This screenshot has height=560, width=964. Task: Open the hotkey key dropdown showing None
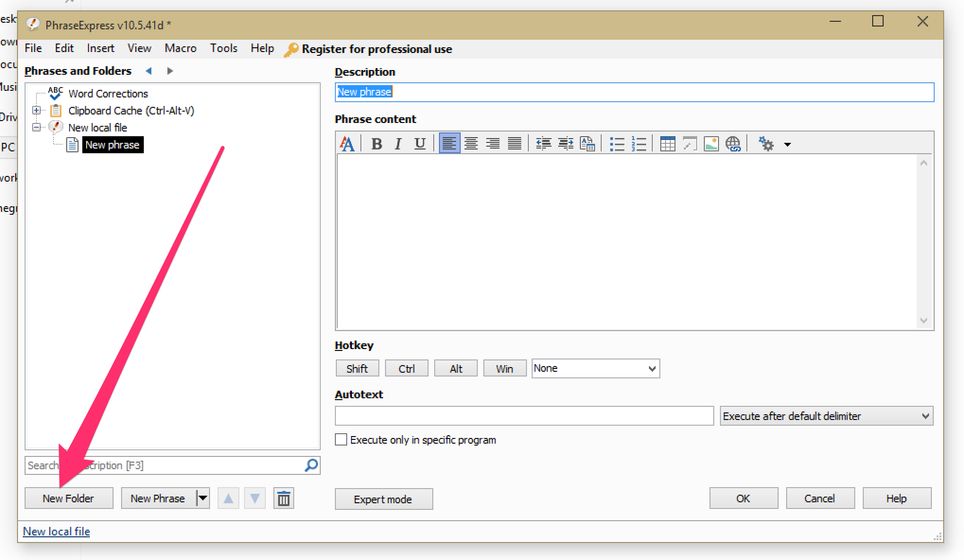click(x=596, y=368)
